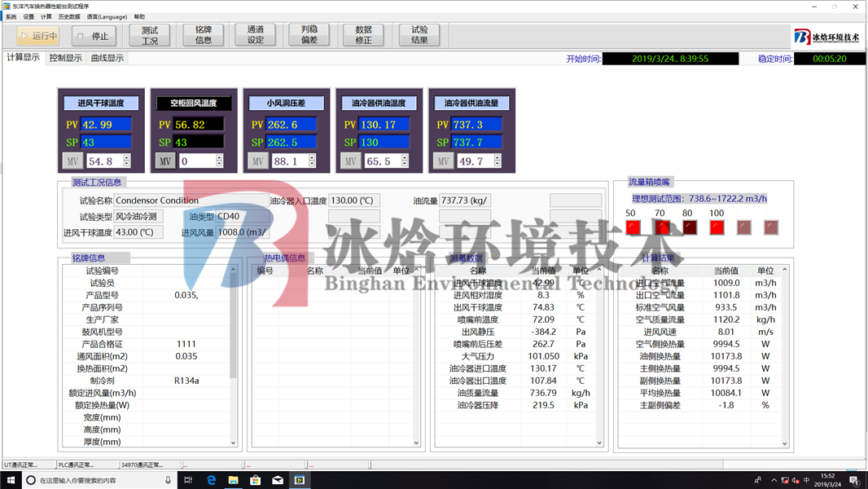Toggle the nozzle 50 red indicator
868x489 pixels.
(x=633, y=227)
